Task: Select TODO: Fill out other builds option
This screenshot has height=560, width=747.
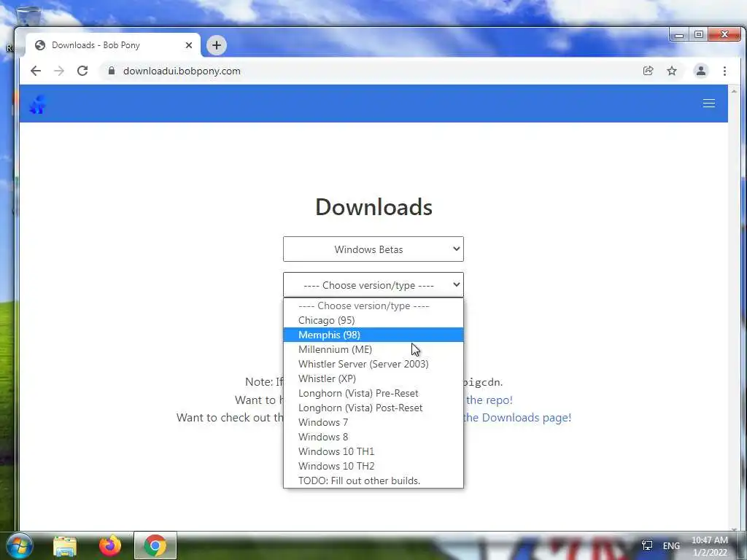Action: 373,481
